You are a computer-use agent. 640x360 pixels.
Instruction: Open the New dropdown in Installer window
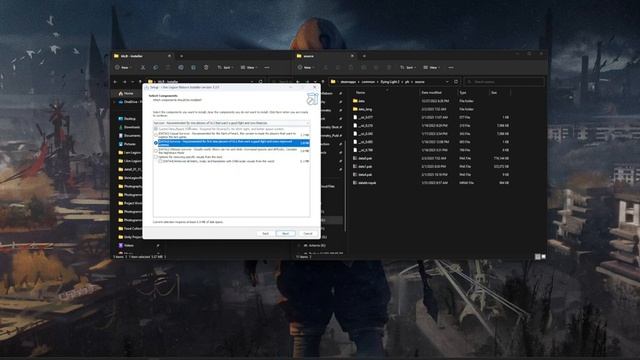[122, 67]
